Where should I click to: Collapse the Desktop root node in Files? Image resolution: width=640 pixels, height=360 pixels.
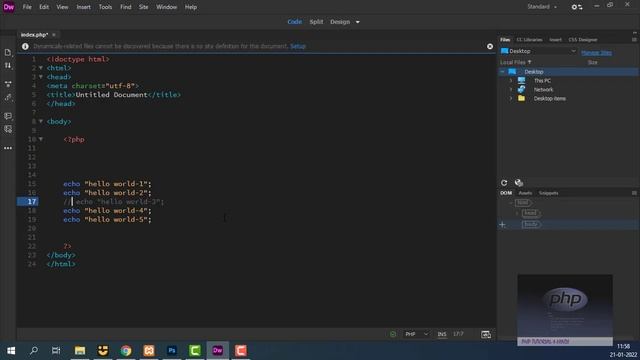(x=502, y=72)
